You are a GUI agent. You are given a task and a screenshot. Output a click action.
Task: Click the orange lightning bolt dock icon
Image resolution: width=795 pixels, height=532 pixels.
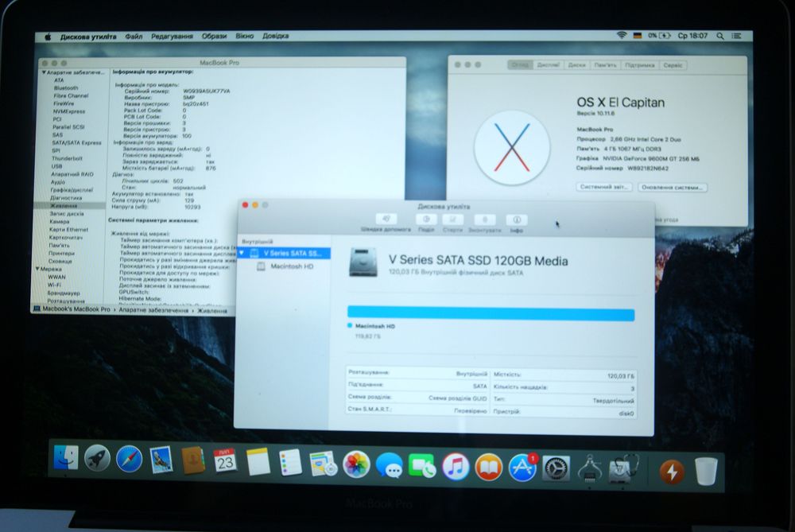click(672, 472)
